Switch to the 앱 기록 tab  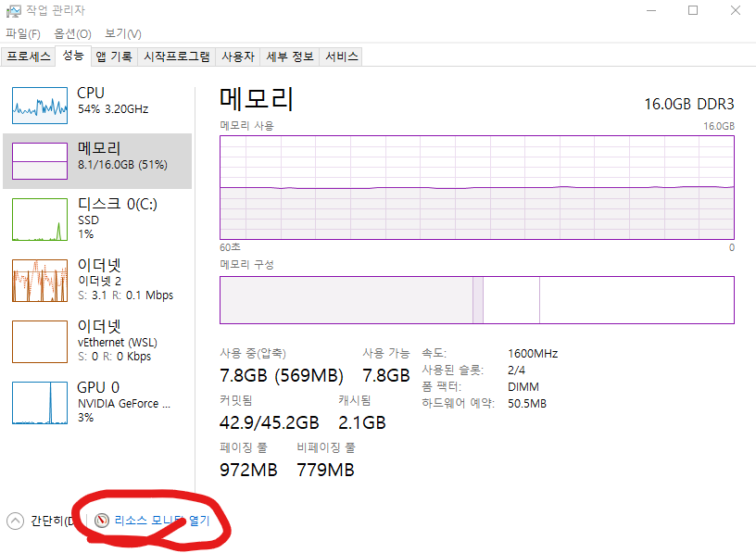point(114,57)
